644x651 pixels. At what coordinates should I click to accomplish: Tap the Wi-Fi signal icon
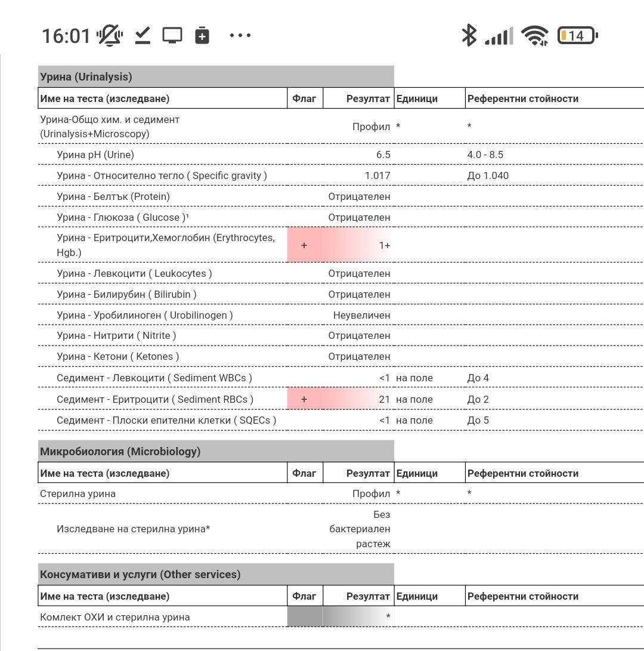point(534,36)
